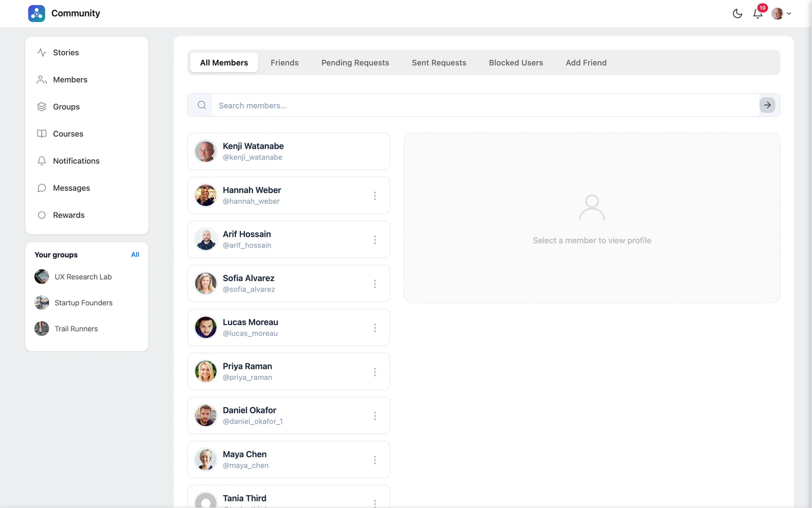
Task: Open options menu for Maya Chen
Action: click(375, 460)
